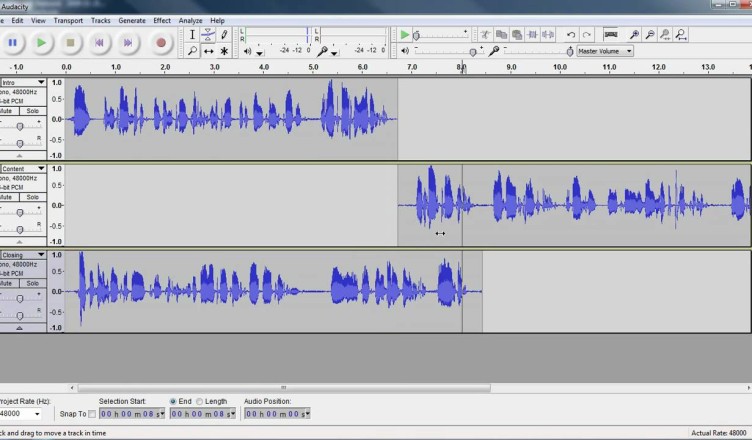Fit selection in window zoom icon
752x440 pixels.
click(665, 35)
